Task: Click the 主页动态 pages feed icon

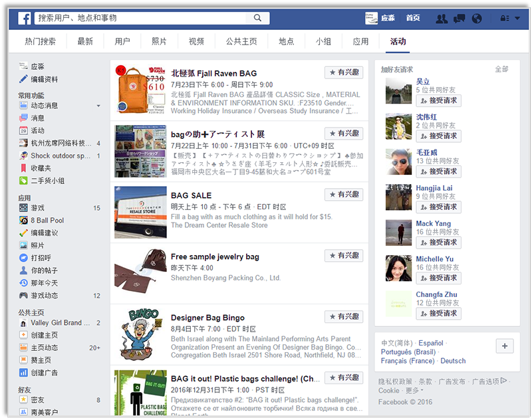Action: click(x=23, y=348)
